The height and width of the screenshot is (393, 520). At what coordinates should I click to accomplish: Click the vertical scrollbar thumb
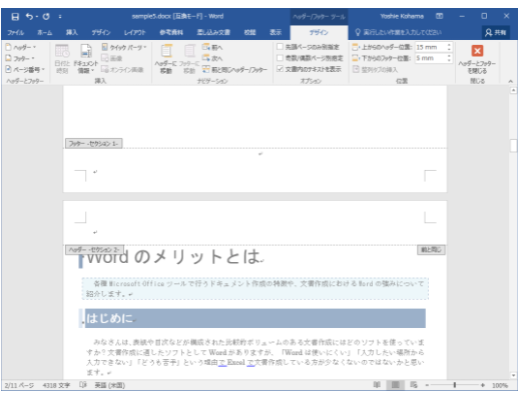pos(513,146)
